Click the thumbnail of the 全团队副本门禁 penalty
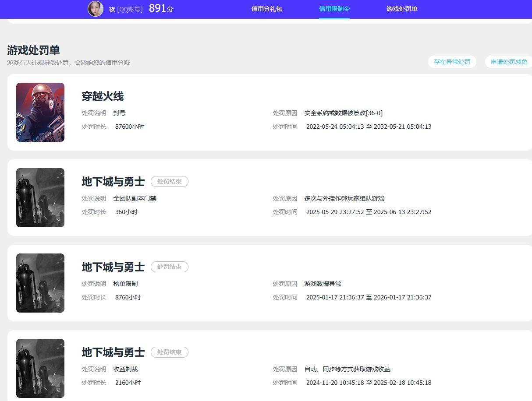The width and height of the screenshot is (532, 401). tap(40, 197)
